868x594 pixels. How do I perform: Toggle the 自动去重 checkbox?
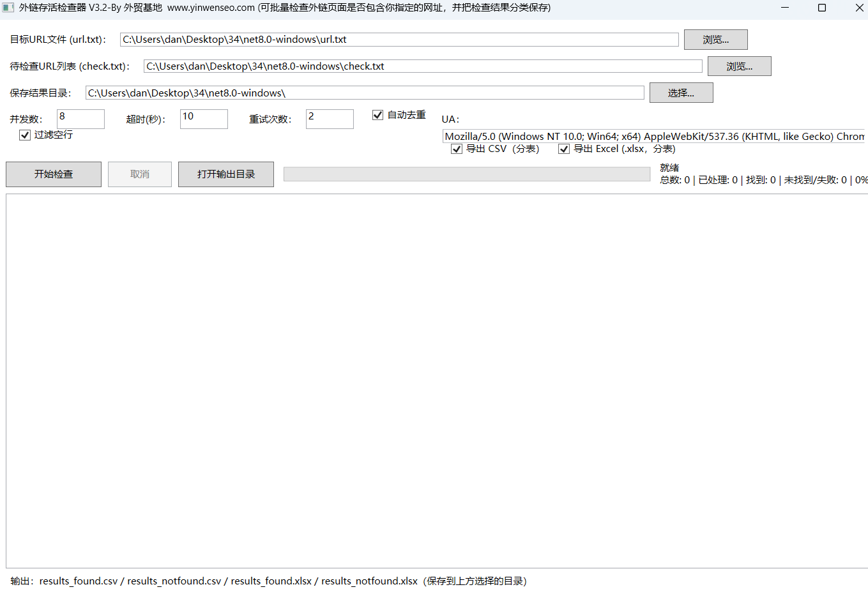(x=378, y=115)
